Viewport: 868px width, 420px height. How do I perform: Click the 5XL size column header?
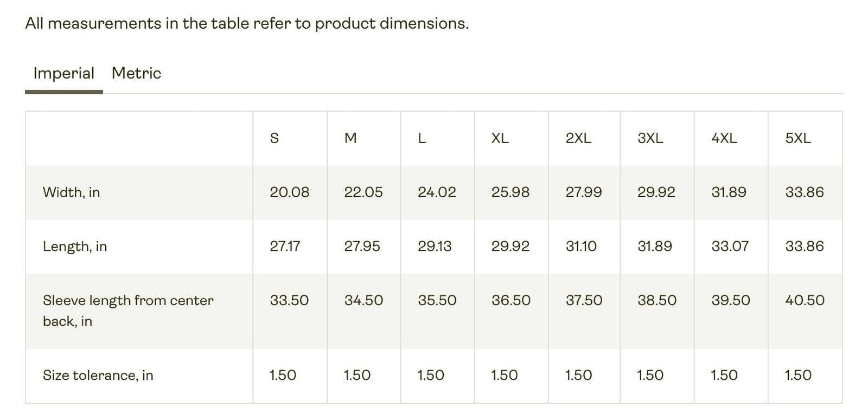pyautogui.click(x=797, y=138)
